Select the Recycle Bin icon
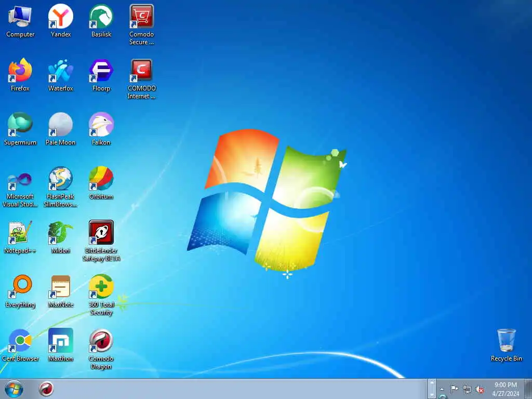This screenshot has width=532, height=399. [x=506, y=345]
